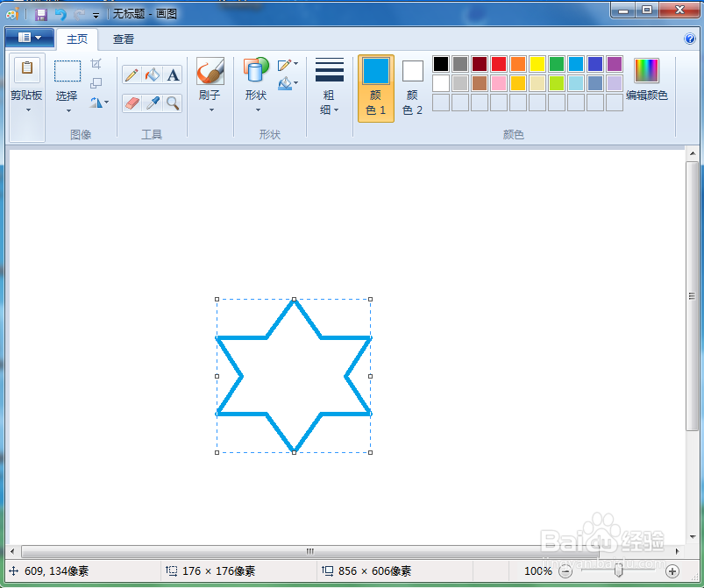Click the line thickness icon
Screen dimensions: 704x588
click(x=330, y=69)
